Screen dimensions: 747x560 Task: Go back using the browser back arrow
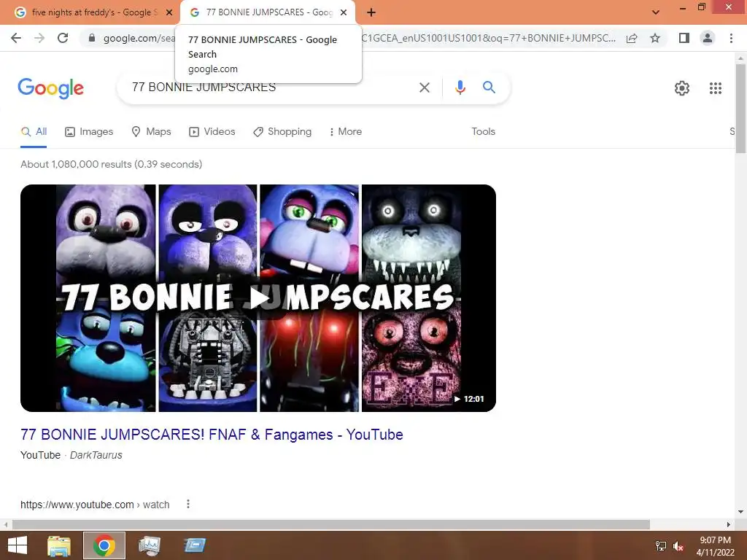click(16, 38)
